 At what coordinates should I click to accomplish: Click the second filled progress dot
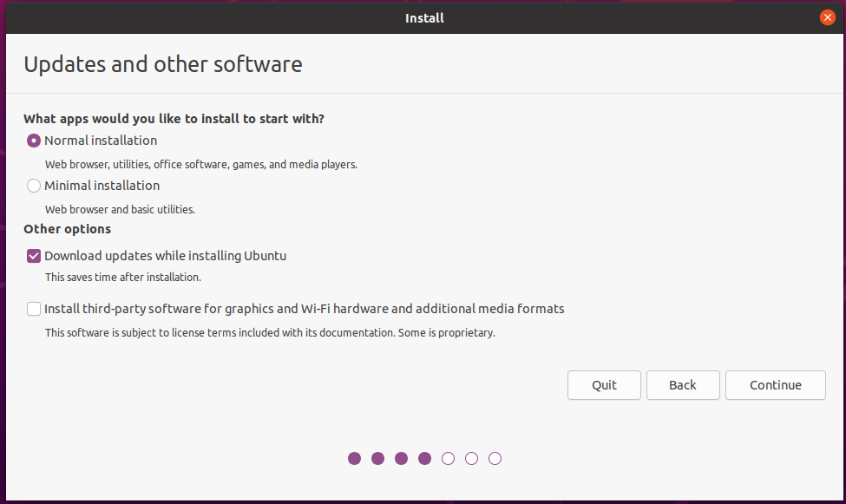(x=377, y=458)
